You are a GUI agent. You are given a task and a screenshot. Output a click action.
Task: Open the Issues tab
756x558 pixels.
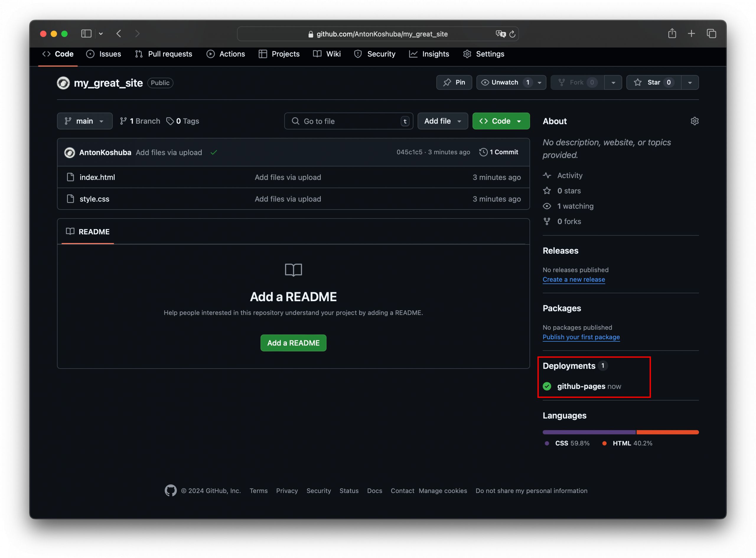click(x=104, y=54)
